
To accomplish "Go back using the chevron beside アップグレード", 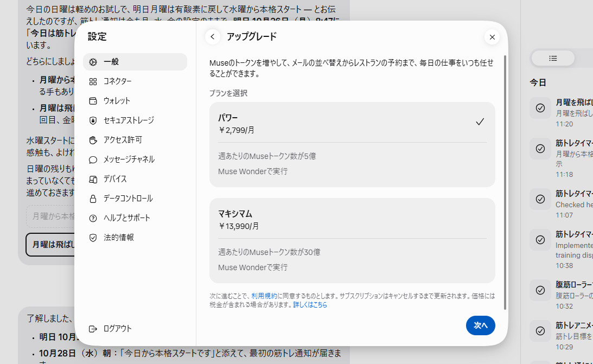I will [x=213, y=37].
